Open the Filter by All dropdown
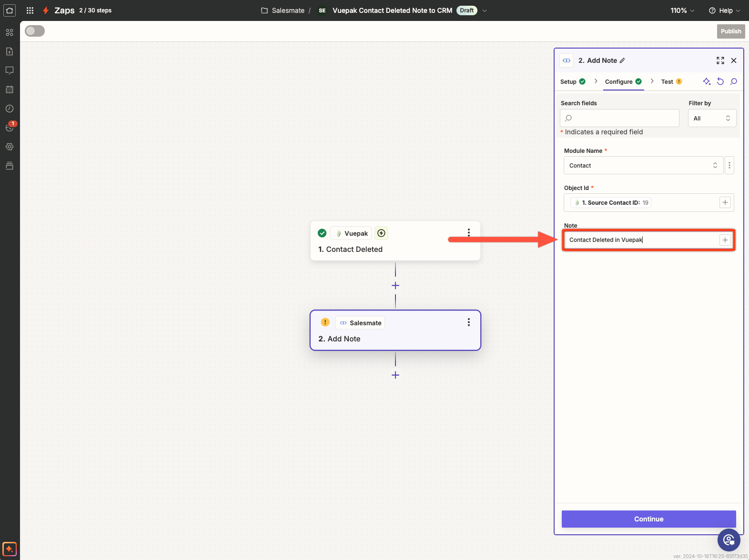This screenshot has width=749, height=560. point(712,119)
